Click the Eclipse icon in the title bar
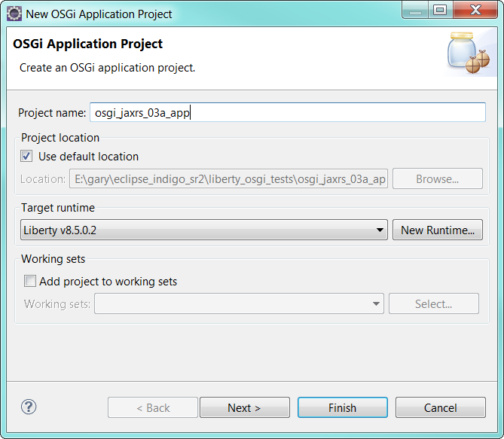The image size is (504, 439). (14, 14)
